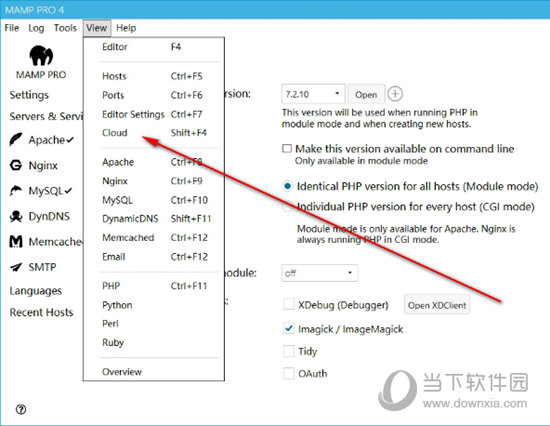Choose Perl from the View menu
This screenshot has width=550, height=426.
tap(154, 324)
